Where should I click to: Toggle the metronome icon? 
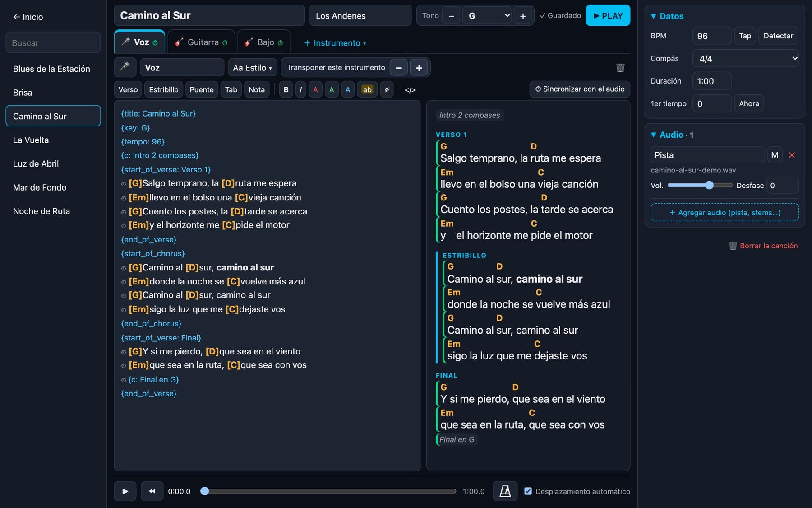pos(505,491)
